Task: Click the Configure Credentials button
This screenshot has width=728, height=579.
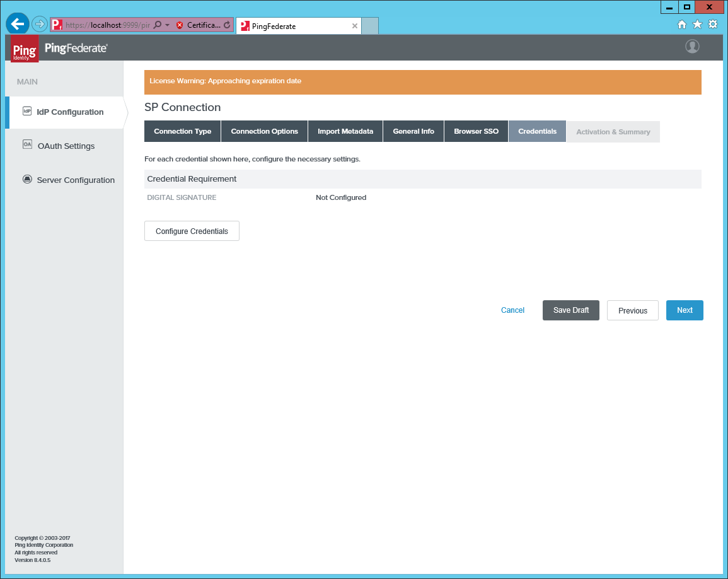Action: tap(192, 231)
